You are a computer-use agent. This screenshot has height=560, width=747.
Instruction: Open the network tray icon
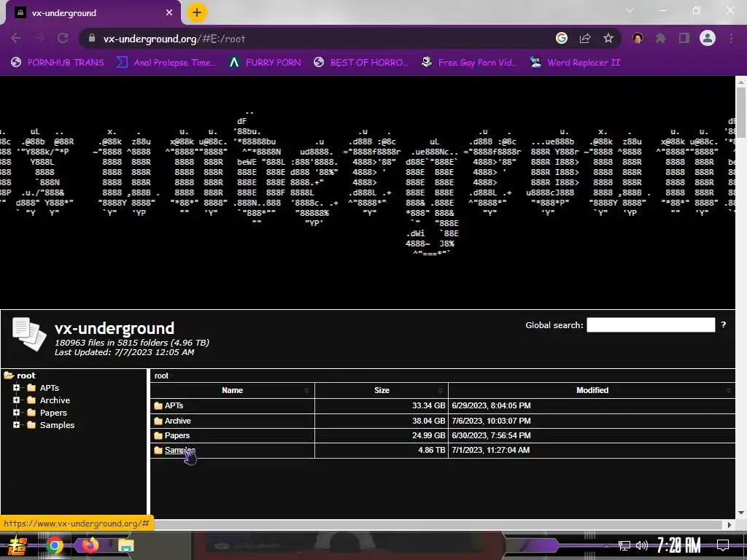624,545
